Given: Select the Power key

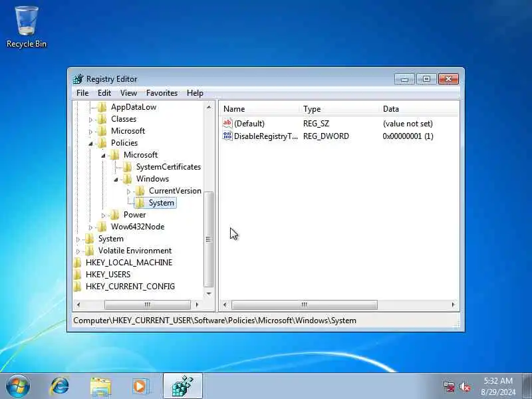Looking at the screenshot, I should [135, 215].
